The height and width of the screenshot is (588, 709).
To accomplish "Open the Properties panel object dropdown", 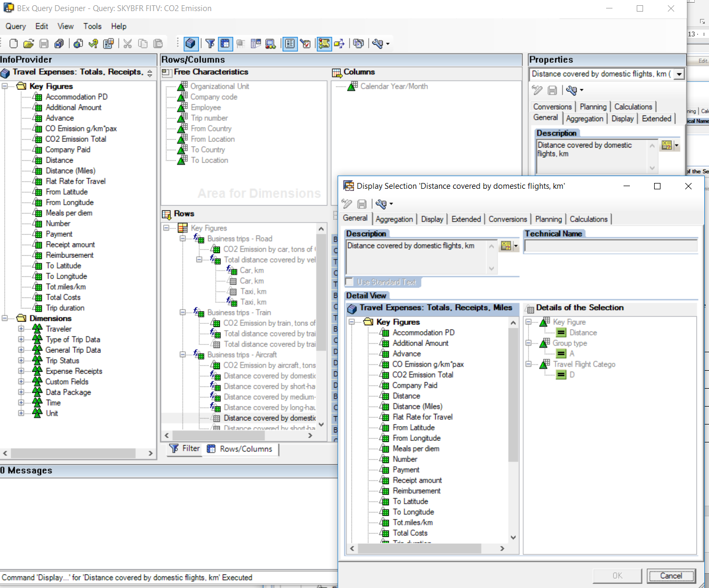I will (679, 74).
